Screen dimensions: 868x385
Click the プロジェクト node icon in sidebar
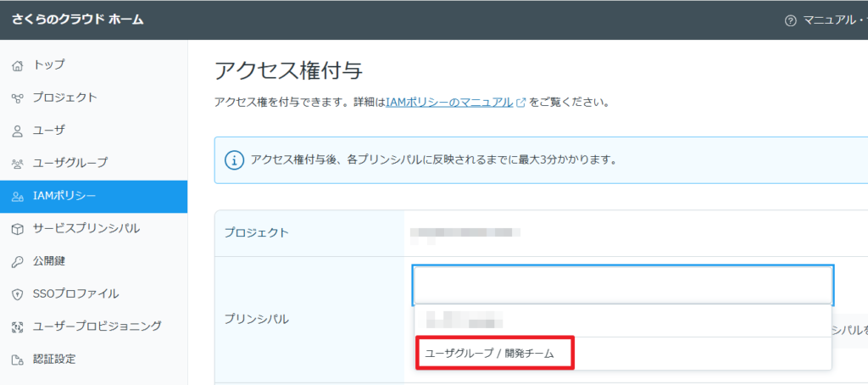click(17, 98)
